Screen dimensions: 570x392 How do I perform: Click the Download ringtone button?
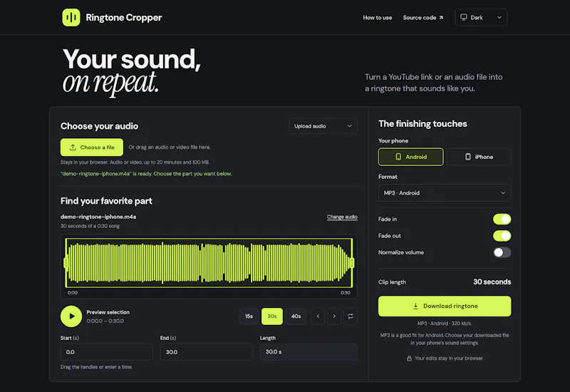pos(445,306)
